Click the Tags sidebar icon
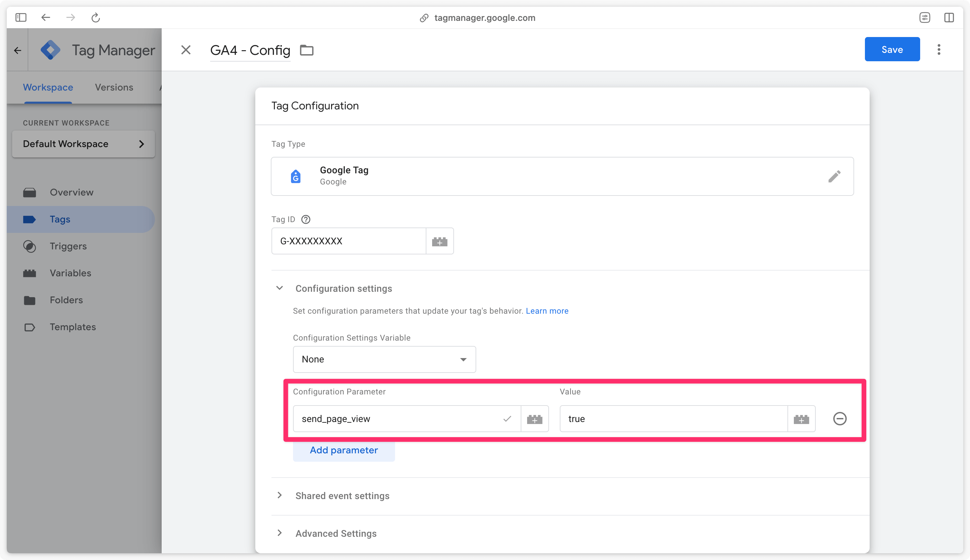 [x=30, y=219]
